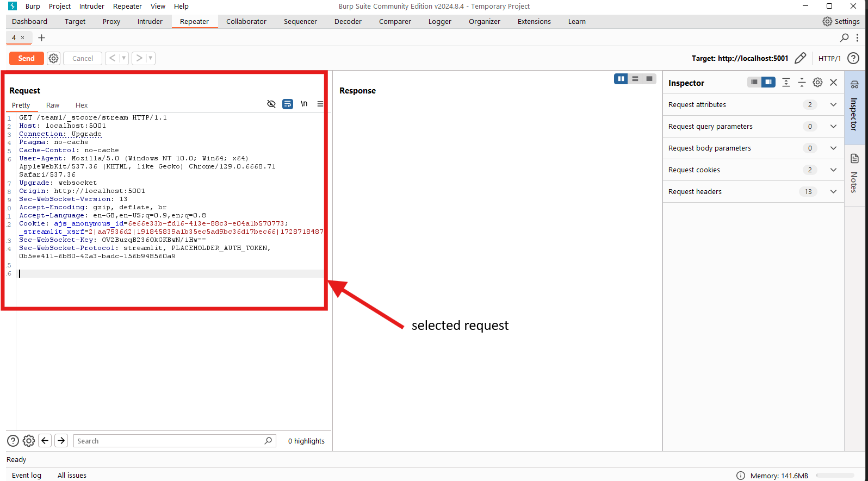Dock Inspector to the left layout
868x481 pixels.
coord(754,82)
